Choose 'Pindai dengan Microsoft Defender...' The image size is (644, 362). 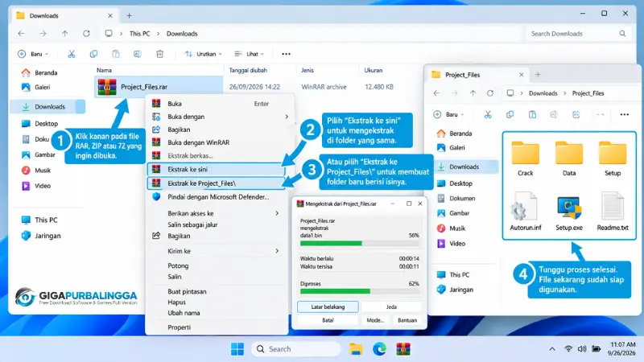(x=217, y=197)
